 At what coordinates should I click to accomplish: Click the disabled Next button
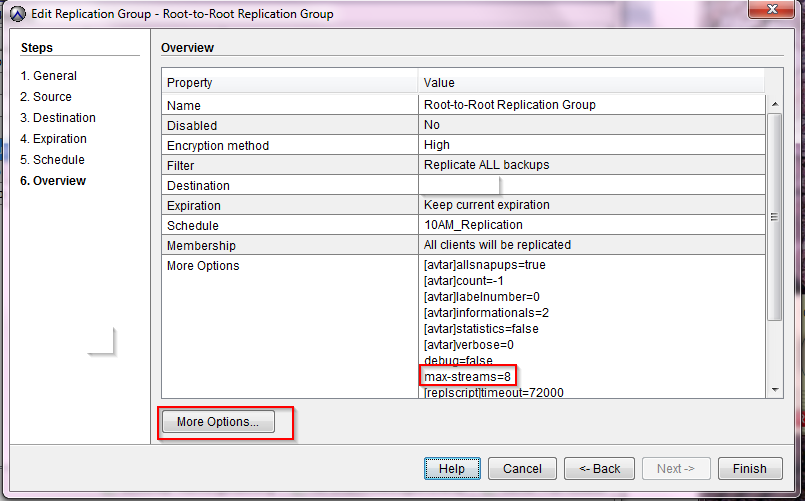(676, 469)
